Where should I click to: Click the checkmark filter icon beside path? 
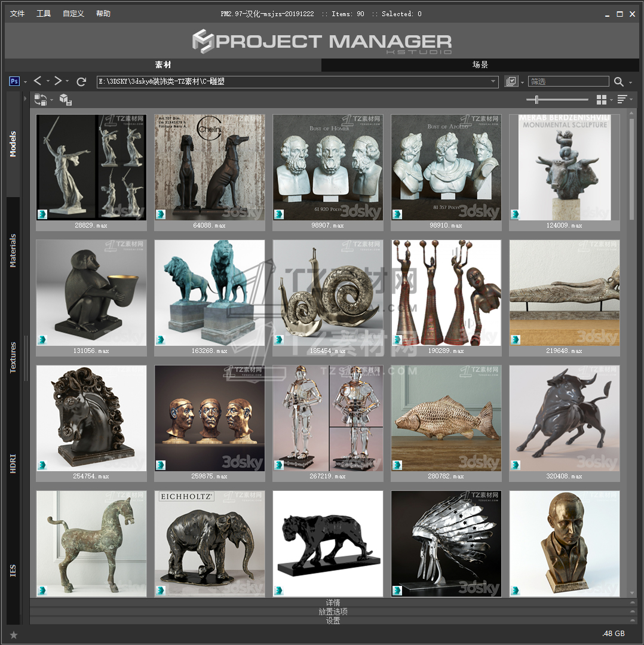[511, 82]
